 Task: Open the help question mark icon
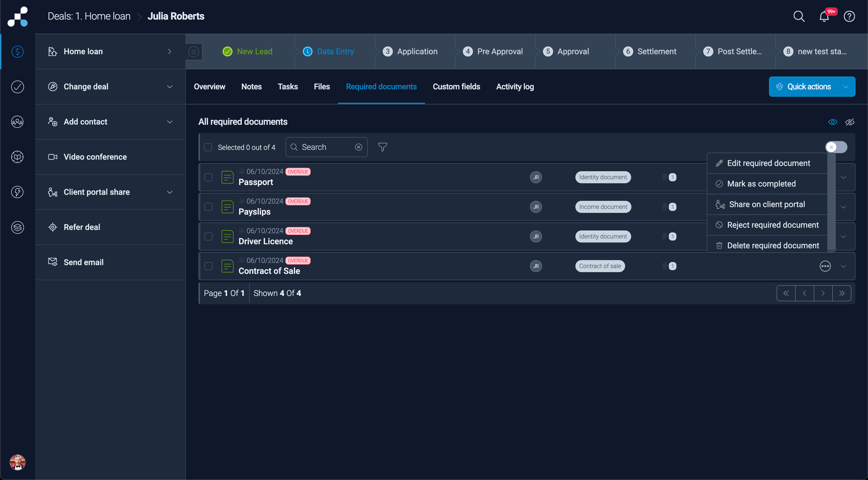849,16
